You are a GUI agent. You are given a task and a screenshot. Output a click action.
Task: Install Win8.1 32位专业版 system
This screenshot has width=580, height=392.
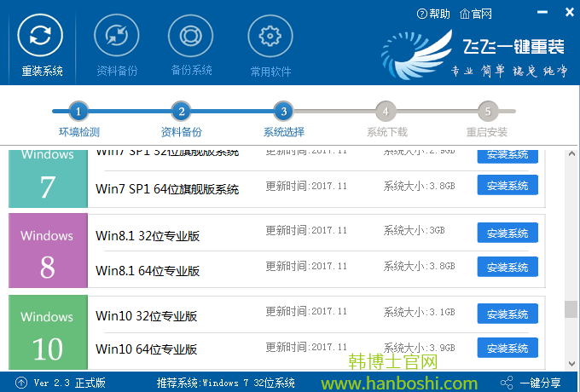[507, 233]
